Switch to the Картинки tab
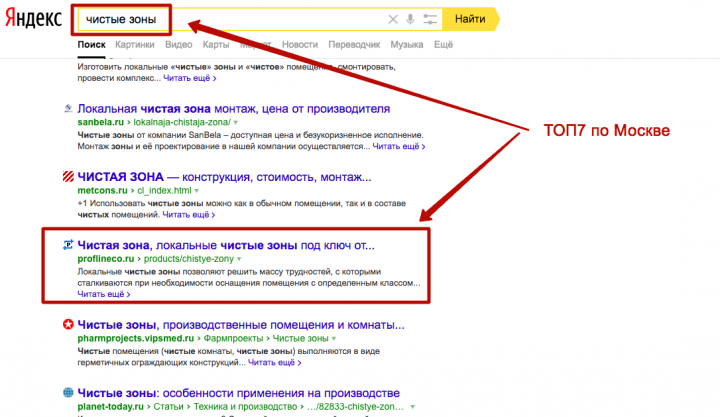 135,45
